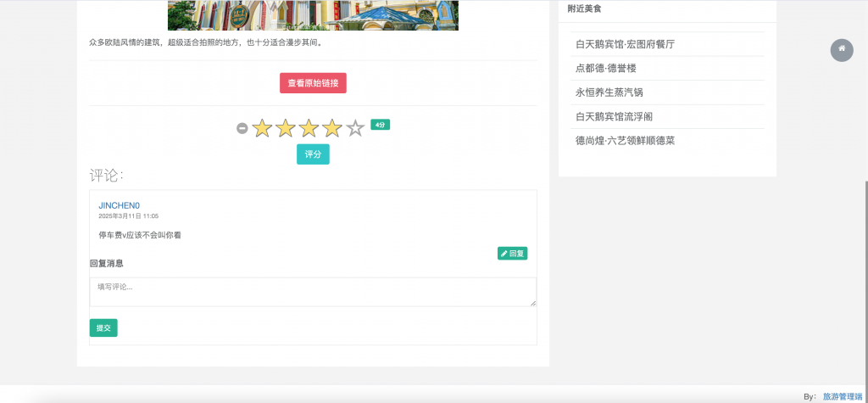This screenshot has width=868, height=403.
Task: Click the timestamp 2025年3月11日 11:05
Action: point(129,216)
